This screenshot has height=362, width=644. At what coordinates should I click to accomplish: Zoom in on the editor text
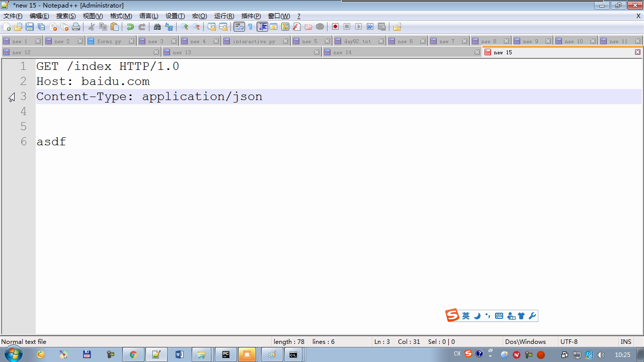[185, 27]
